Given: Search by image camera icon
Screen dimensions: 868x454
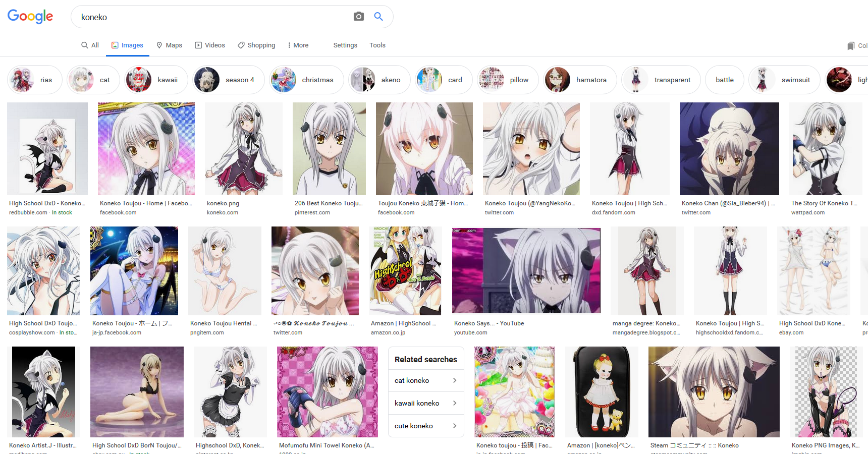Looking at the screenshot, I should pos(359,17).
